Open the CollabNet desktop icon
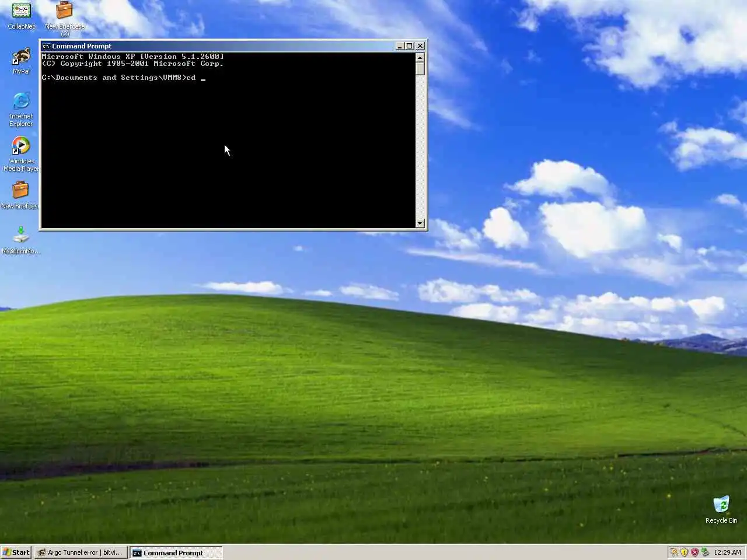The height and width of the screenshot is (560, 747). [22, 16]
